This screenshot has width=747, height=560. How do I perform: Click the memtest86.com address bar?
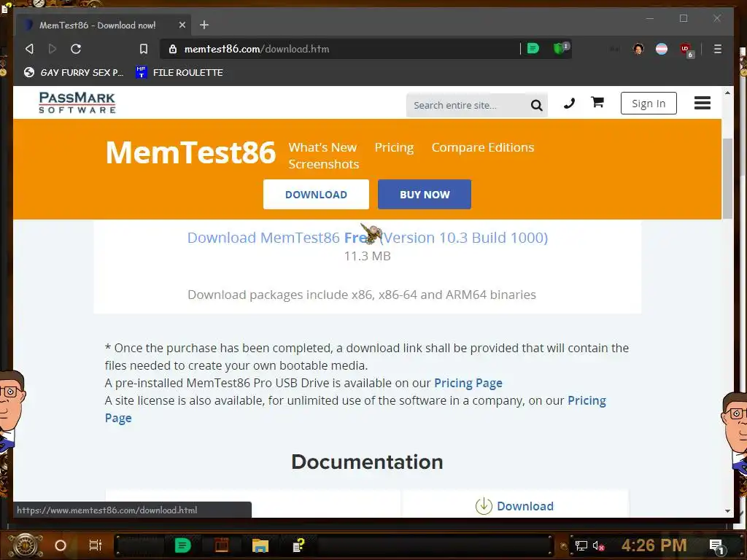click(x=341, y=49)
